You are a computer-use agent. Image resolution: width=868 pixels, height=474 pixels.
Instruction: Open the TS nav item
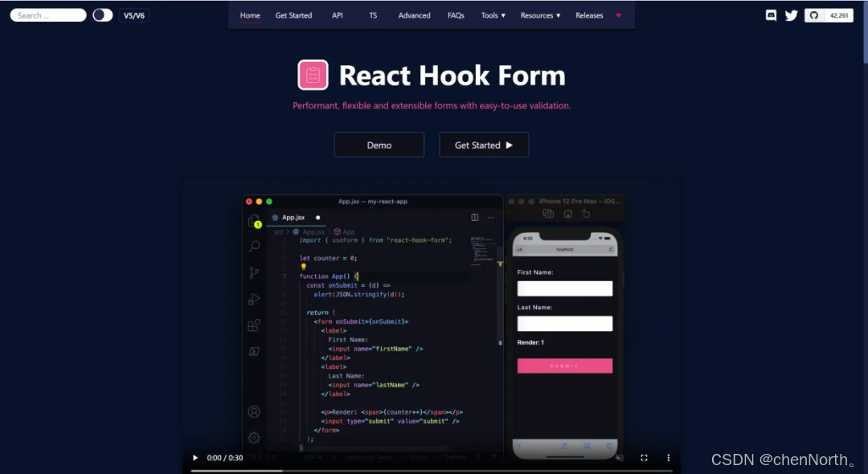[373, 15]
